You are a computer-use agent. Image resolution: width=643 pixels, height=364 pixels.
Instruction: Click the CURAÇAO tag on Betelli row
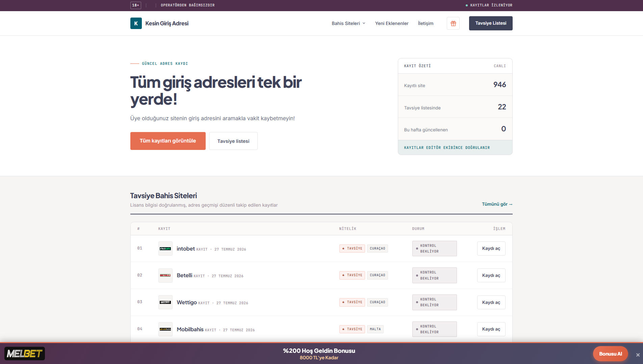click(x=377, y=275)
